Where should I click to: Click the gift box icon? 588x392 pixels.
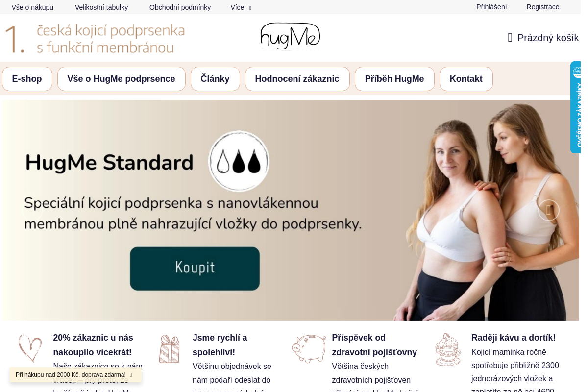[x=169, y=349]
